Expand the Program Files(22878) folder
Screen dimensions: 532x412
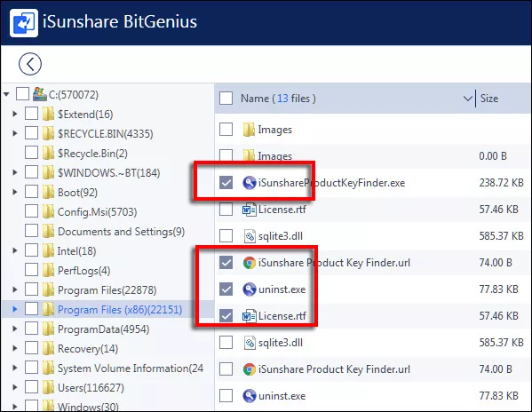point(15,289)
